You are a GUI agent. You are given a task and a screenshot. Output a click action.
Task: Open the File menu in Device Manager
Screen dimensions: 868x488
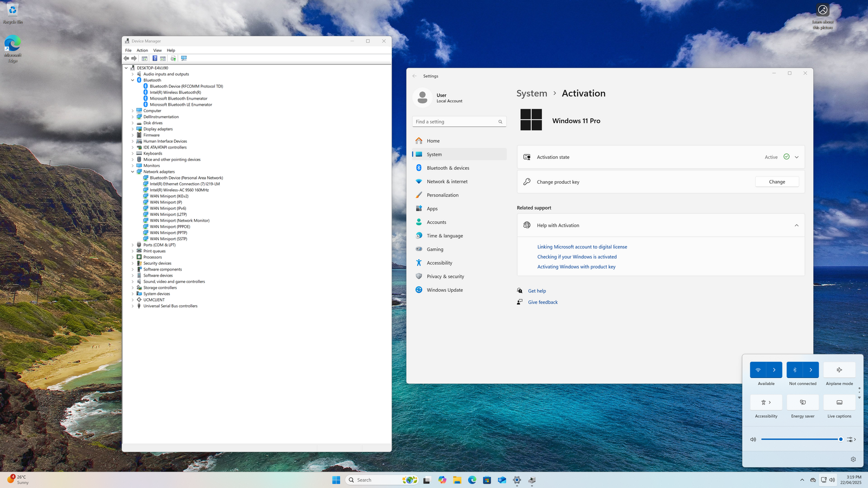click(x=128, y=50)
